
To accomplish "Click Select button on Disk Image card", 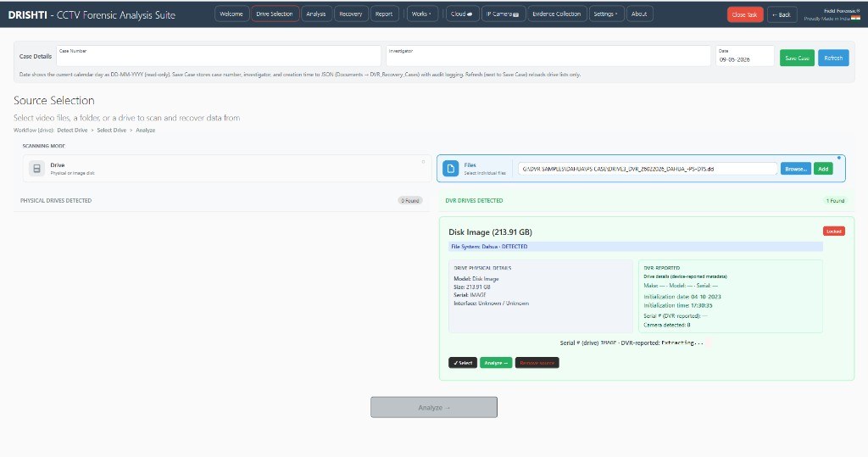I will point(463,363).
